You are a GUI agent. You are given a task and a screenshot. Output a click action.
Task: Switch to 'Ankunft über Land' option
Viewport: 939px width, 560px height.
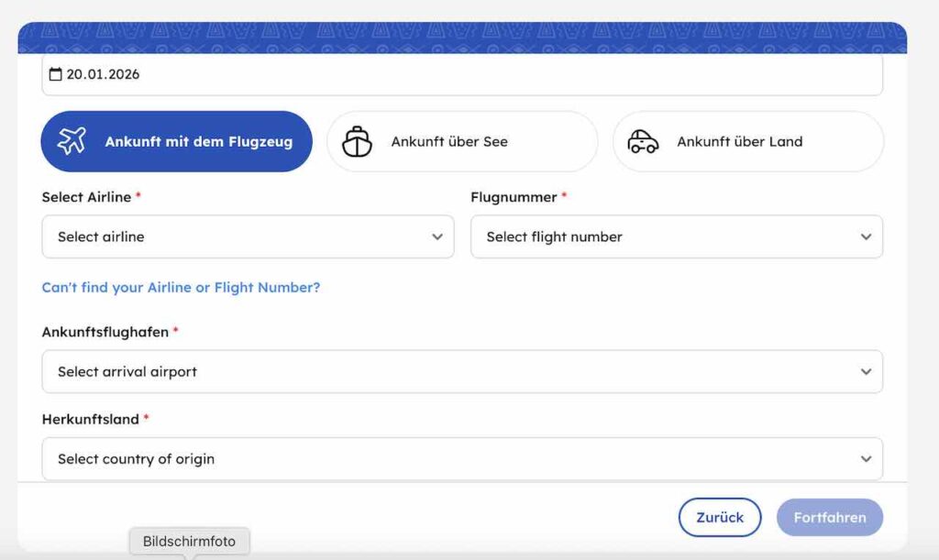739,142
